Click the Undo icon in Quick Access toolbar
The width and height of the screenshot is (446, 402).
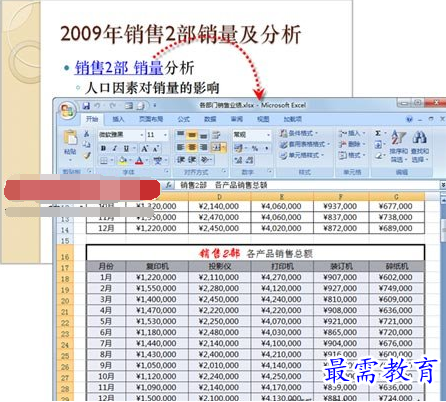98,106
